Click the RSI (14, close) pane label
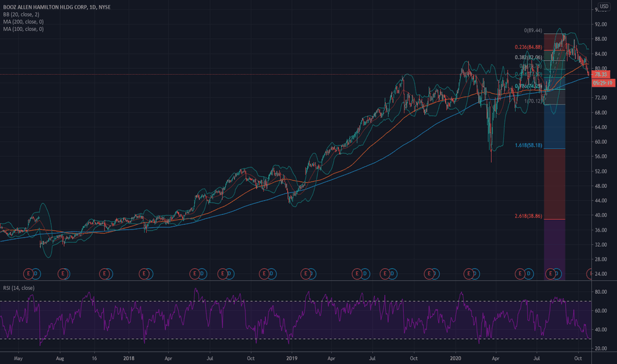 (19, 288)
